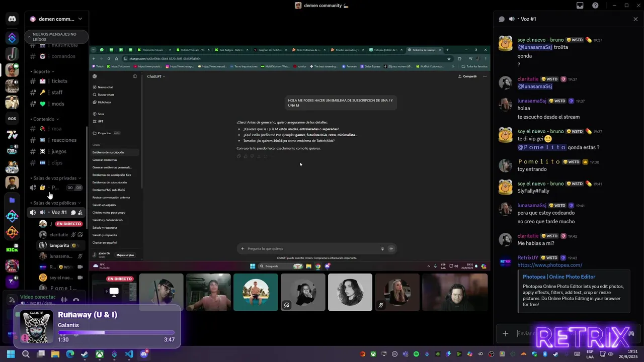Open the eos server in sidebar
This screenshot has height=362, width=644.
coord(12,118)
